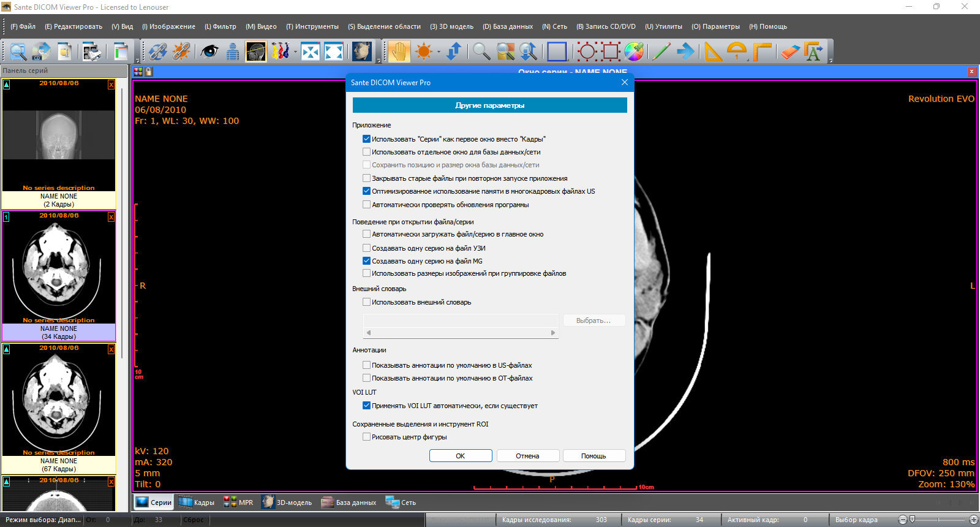Screen dimensions: 980x527
Task: Select the hand pan tool icon
Action: coord(398,51)
